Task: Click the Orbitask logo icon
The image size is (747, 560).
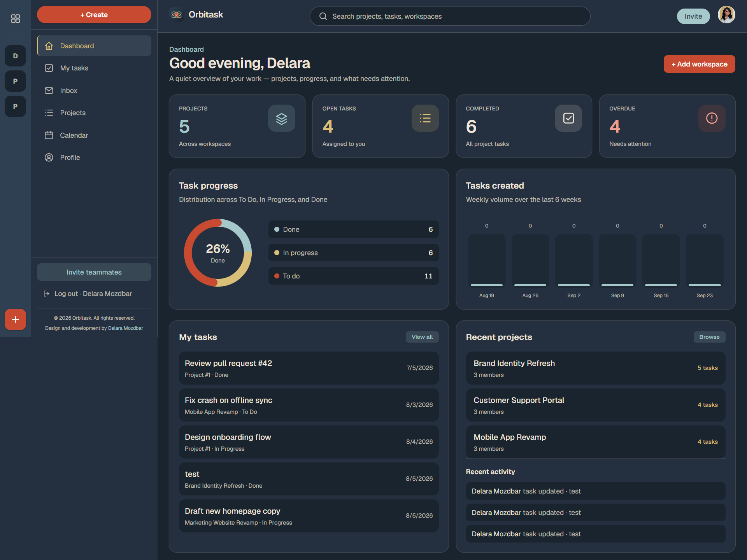Action: click(177, 15)
